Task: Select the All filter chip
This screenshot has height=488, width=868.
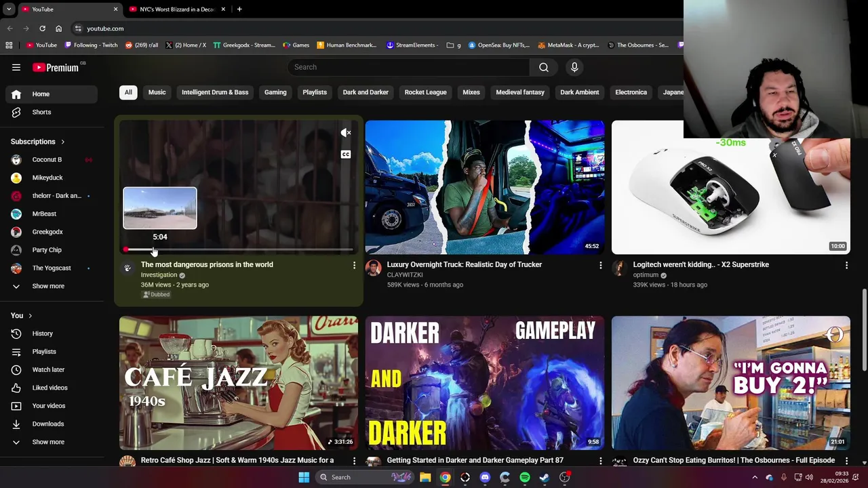Action: click(128, 92)
